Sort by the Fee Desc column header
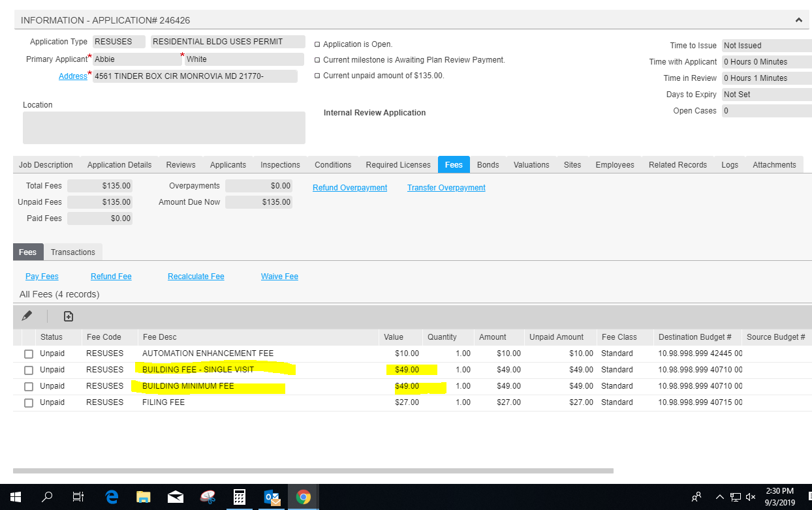Screen dimensions: 812x510 (159, 337)
